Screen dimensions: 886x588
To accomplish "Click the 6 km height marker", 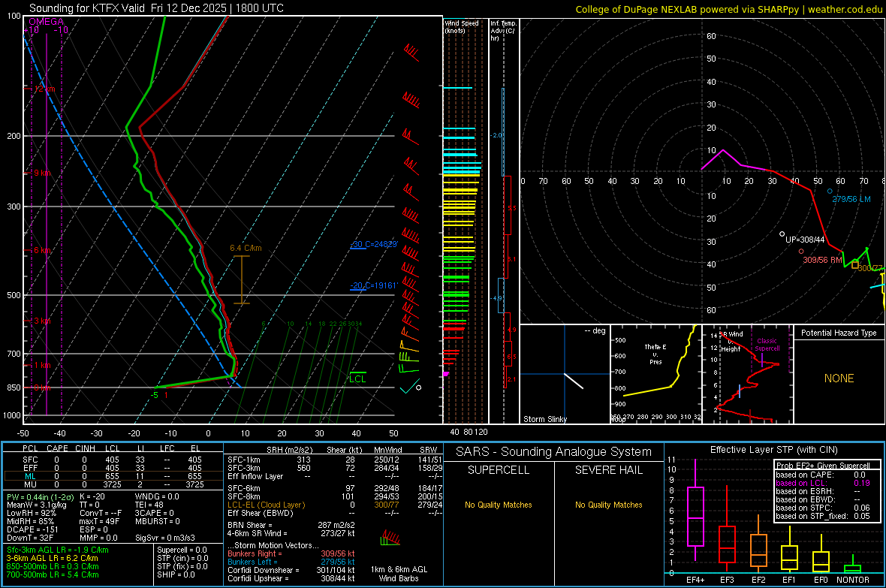I will click(x=41, y=250).
